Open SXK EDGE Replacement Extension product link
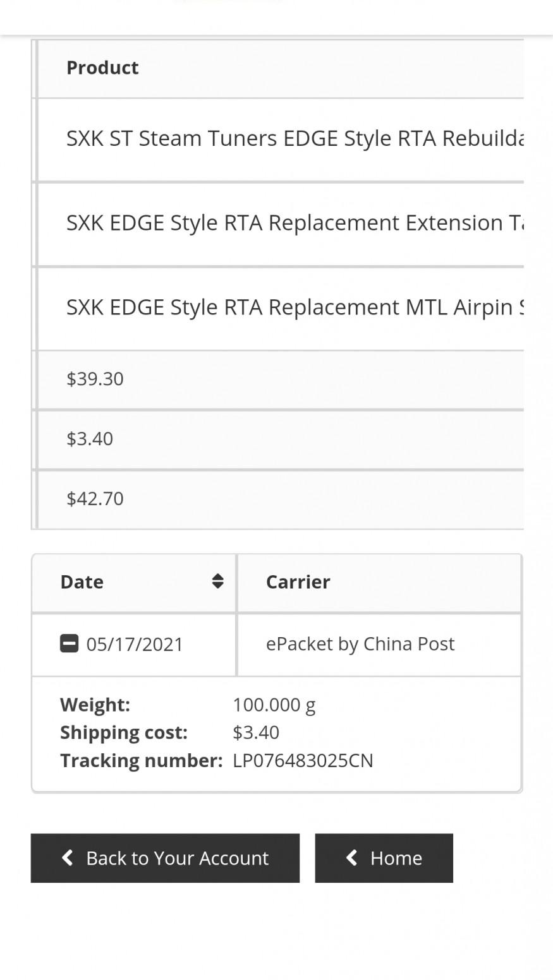Screen dimensions: 553x980 [295, 223]
